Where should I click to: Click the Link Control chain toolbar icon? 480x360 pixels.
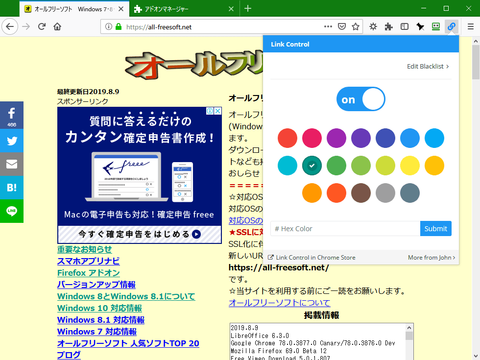click(451, 27)
